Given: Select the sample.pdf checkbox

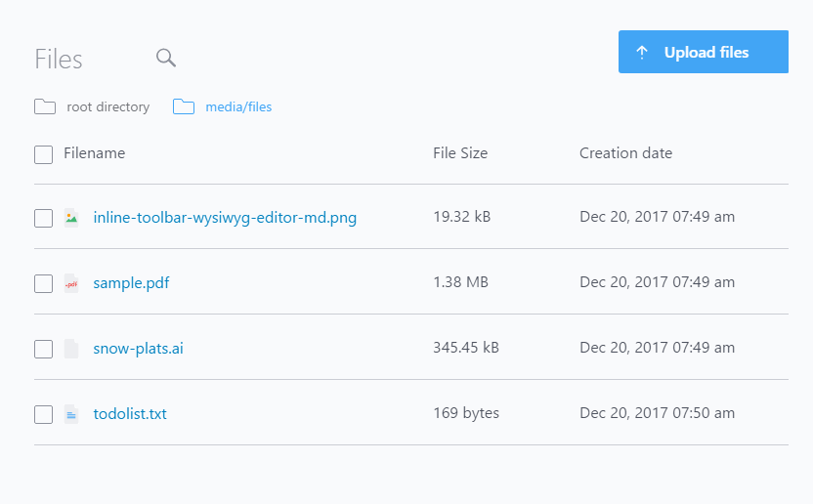Looking at the screenshot, I should point(44,283).
